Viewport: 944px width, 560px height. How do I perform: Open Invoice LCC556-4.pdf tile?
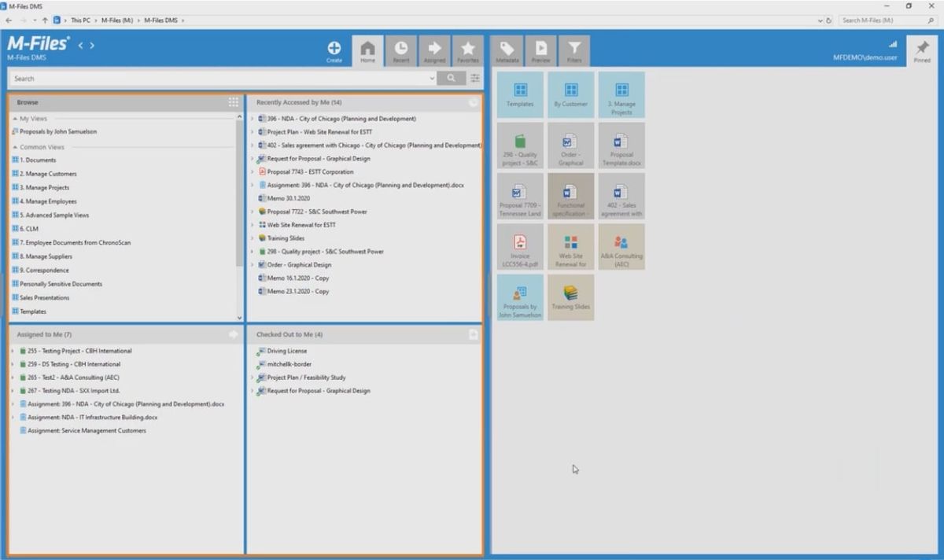click(519, 247)
